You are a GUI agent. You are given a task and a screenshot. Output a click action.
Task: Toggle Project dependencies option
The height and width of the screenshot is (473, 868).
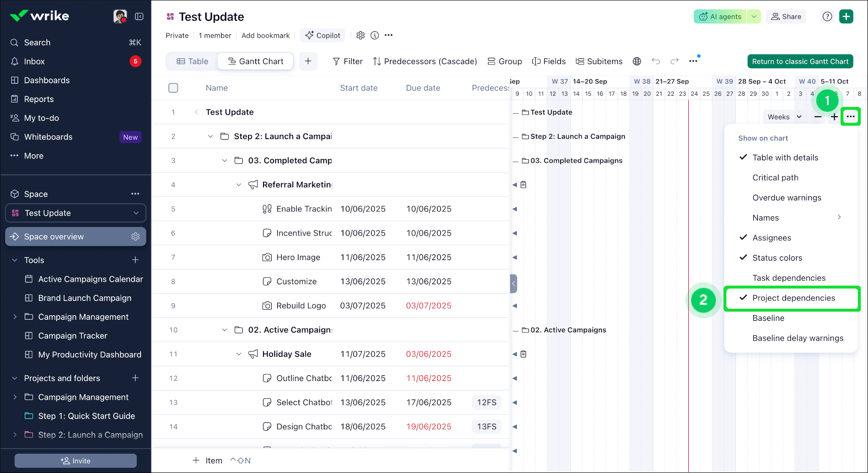tap(792, 298)
